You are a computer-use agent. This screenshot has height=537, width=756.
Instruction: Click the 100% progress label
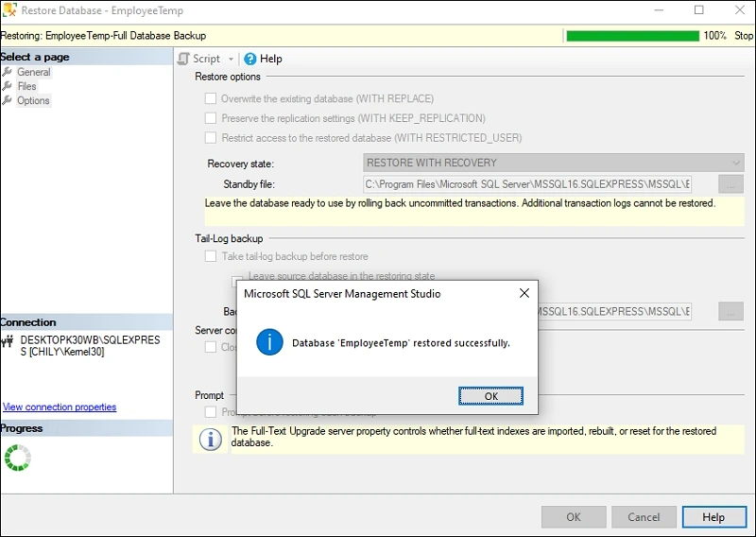tap(714, 36)
